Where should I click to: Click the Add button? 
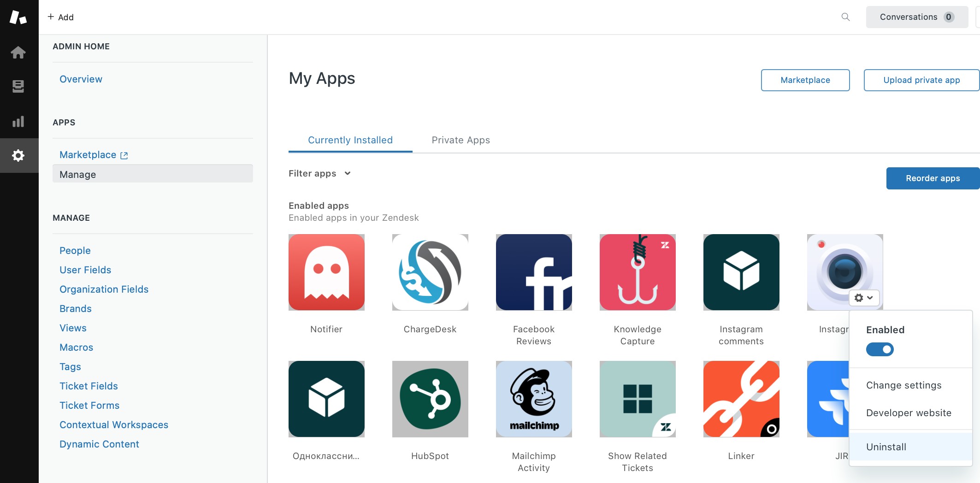(x=60, y=17)
